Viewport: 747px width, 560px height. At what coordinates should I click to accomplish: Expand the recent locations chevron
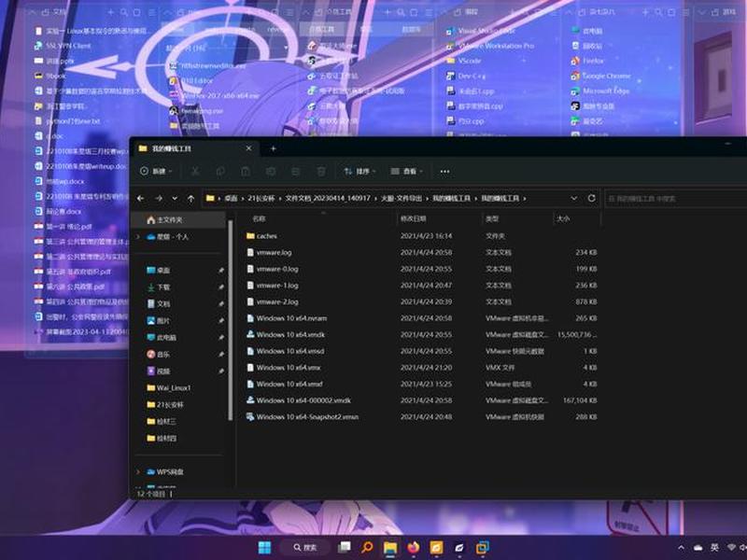[x=175, y=198]
